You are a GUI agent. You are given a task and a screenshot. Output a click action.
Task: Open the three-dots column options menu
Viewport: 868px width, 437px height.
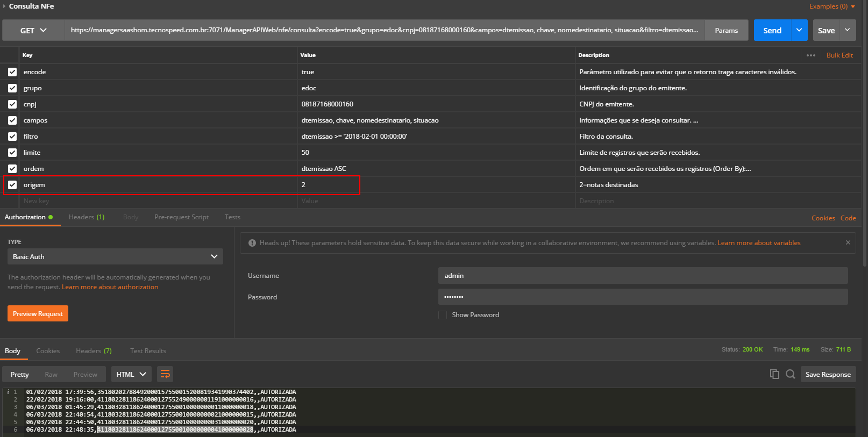pos(810,55)
